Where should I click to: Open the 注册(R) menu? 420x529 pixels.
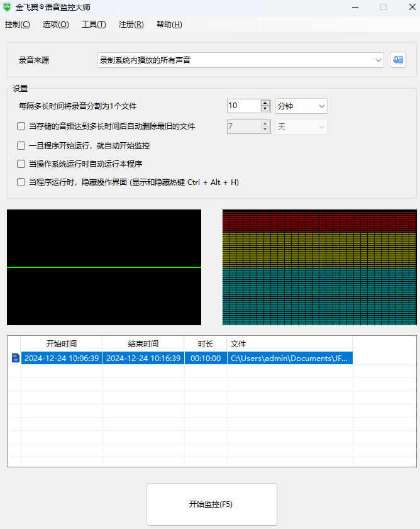(131, 25)
